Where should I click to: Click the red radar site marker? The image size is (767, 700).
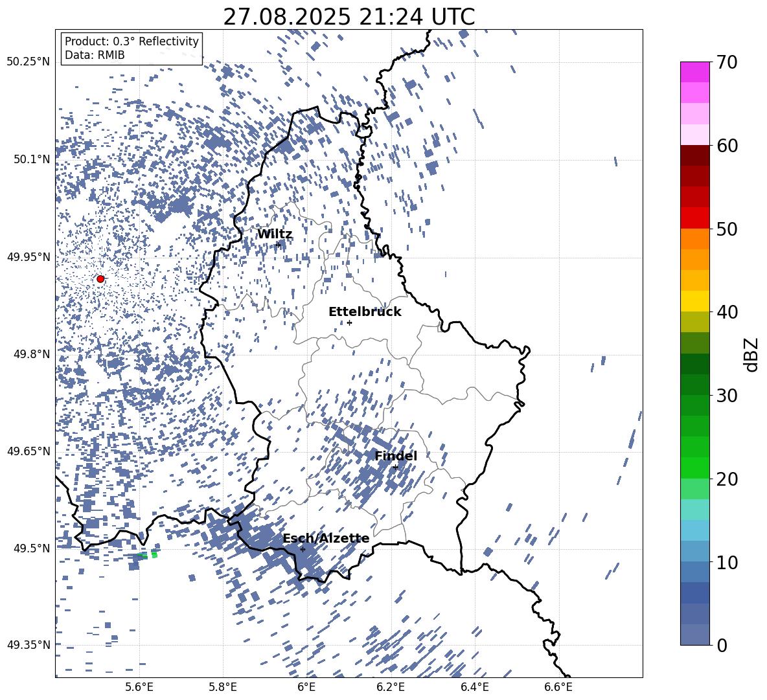point(100,279)
